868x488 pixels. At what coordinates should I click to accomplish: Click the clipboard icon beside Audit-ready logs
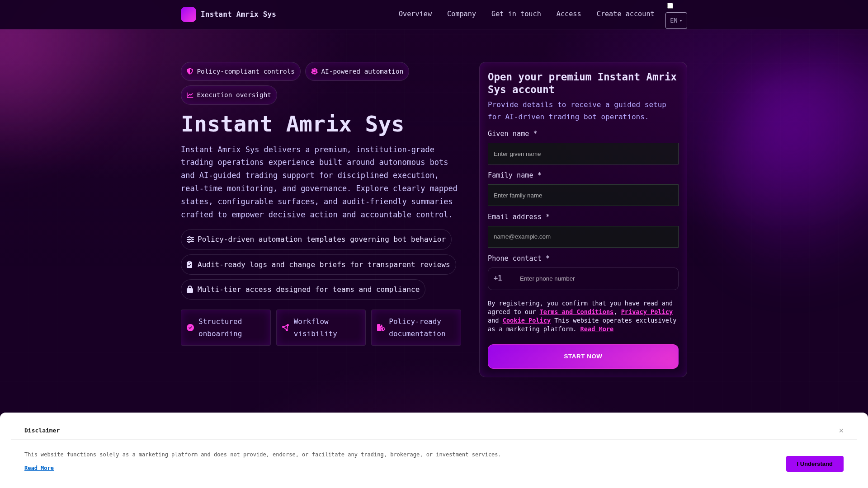(x=189, y=265)
